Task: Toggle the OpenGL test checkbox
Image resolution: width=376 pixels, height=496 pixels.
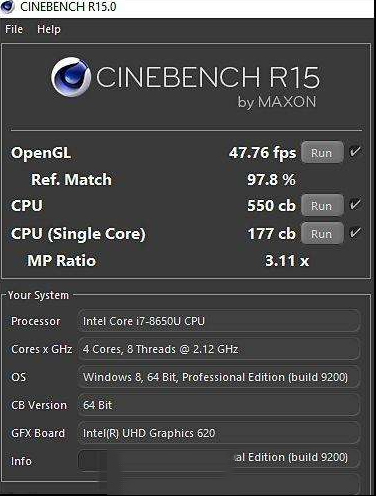Action: 355,152
